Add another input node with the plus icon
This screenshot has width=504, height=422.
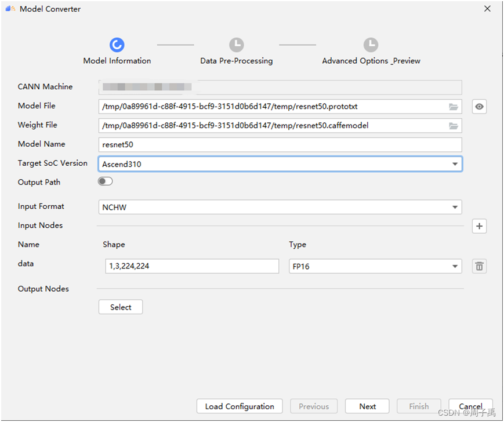pyautogui.click(x=479, y=225)
